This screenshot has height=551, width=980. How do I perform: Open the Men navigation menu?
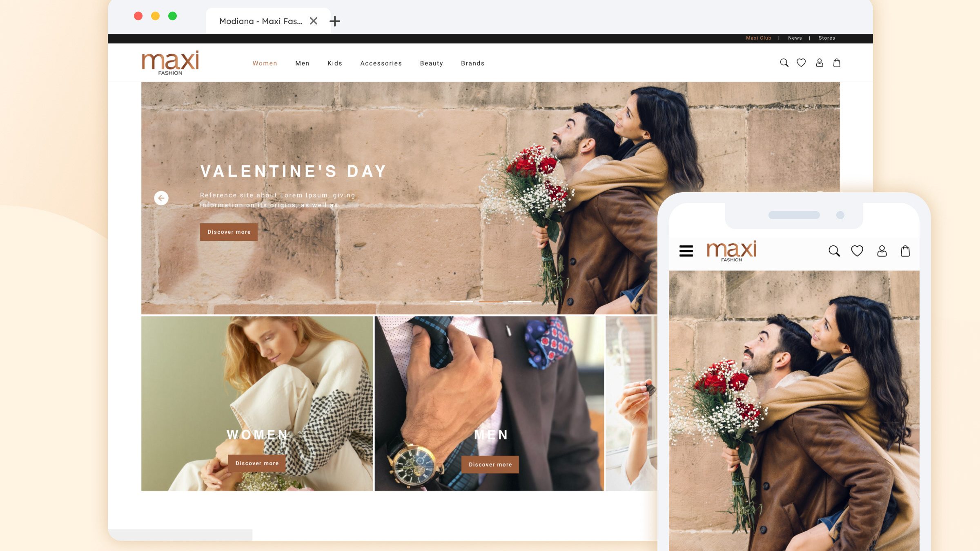[x=302, y=63]
